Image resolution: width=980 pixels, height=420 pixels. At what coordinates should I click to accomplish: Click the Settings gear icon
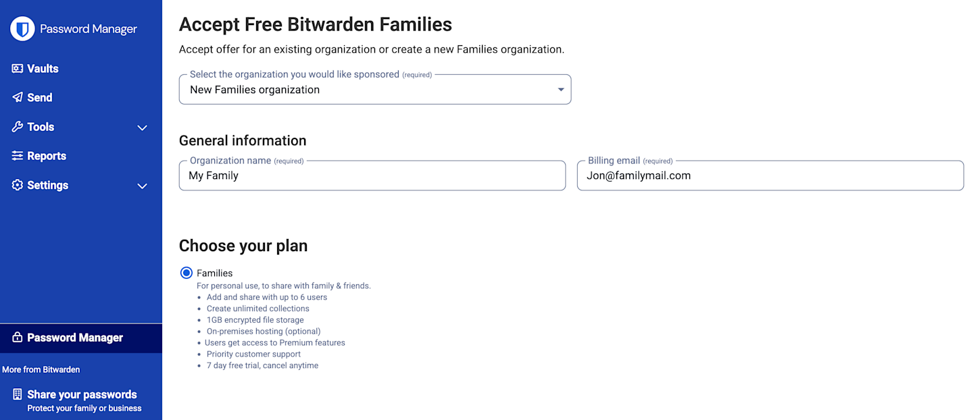18,185
